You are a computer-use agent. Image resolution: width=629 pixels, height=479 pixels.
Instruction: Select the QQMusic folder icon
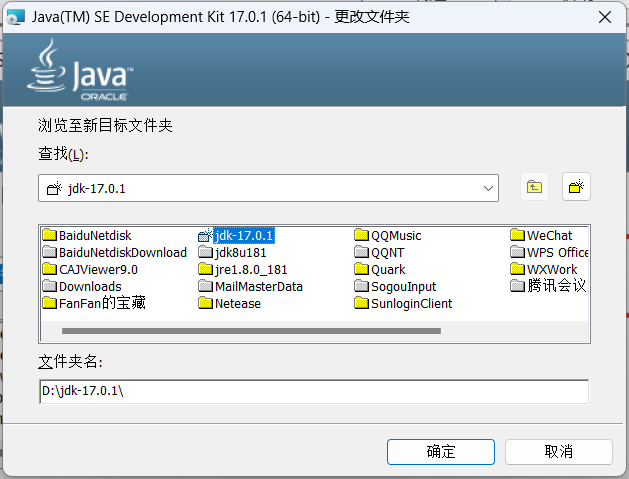pos(361,235)
